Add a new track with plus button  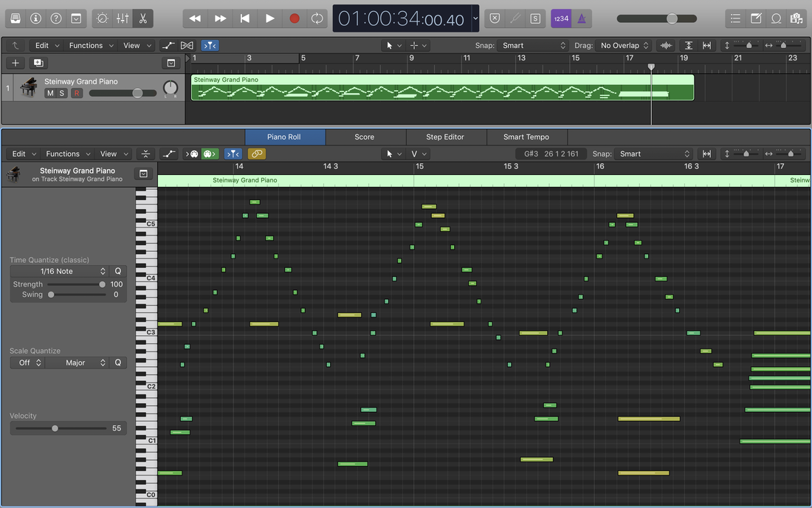tap(16, 63)
